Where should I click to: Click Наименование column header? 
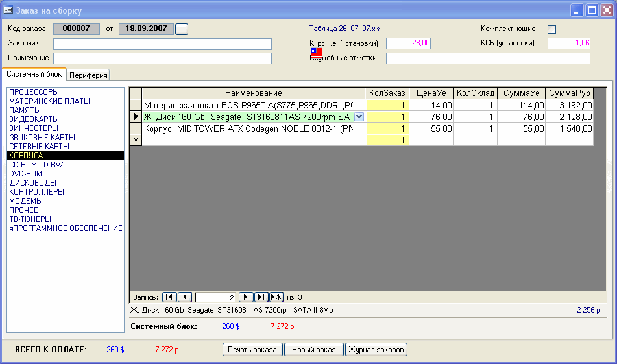click(x=254, y=93)
